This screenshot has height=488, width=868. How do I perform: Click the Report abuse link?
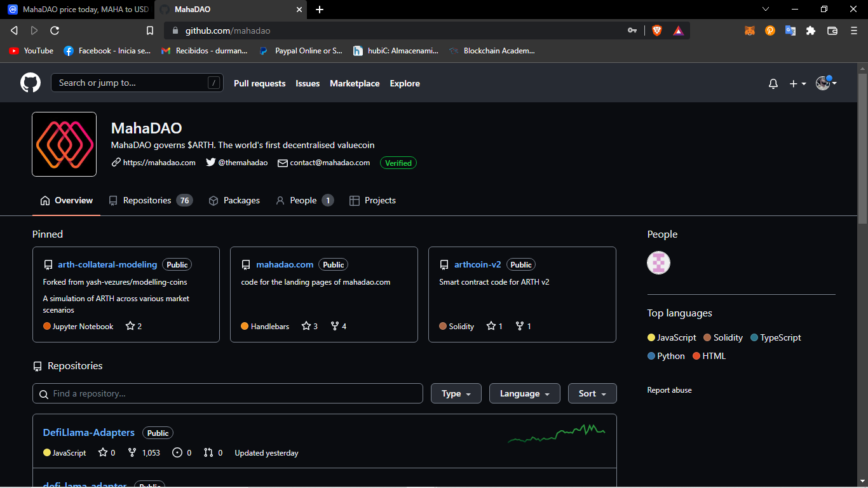click(669, 390)
